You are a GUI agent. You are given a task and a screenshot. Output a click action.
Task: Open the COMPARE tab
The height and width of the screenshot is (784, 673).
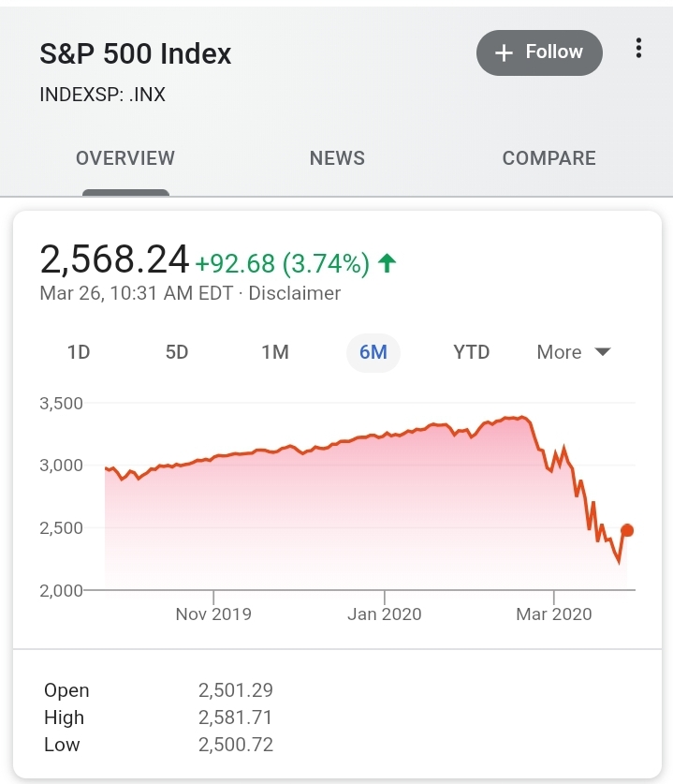[x=549, y=158]
